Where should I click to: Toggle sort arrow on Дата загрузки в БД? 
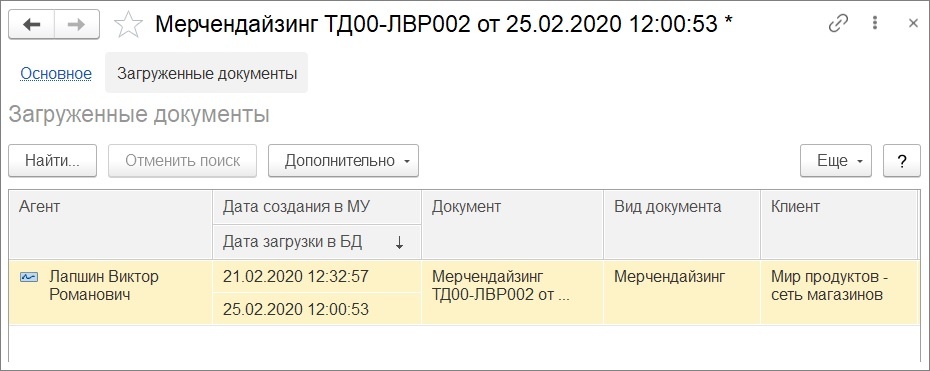click(399, 242)
